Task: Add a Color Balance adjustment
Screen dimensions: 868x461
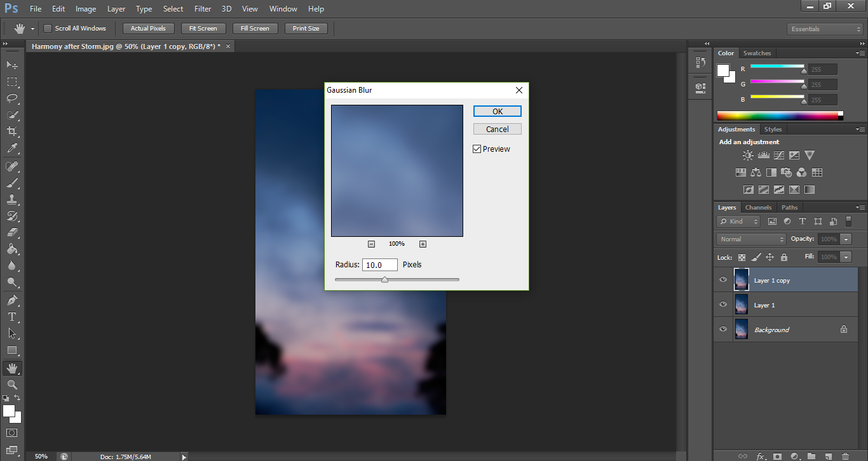Action: 756,172
